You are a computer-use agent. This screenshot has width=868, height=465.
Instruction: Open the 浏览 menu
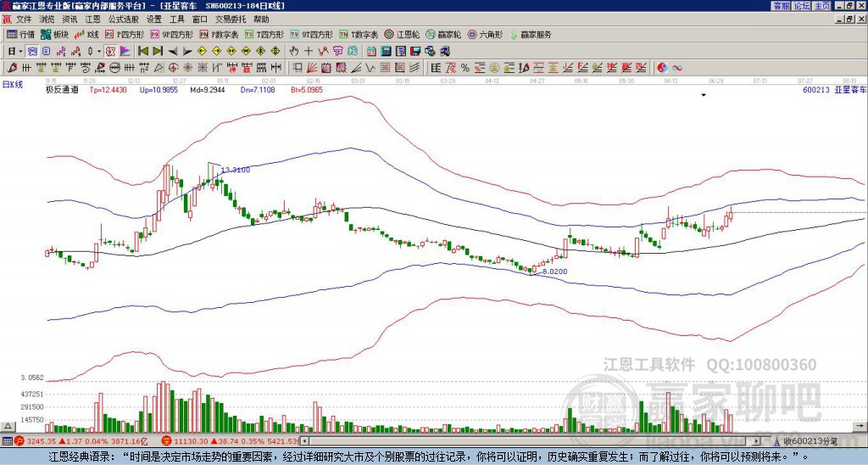[x=47, y=20]
